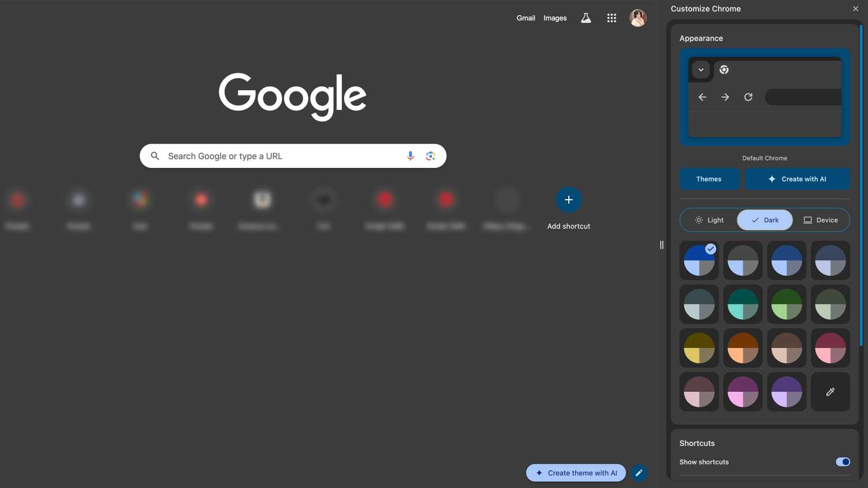Viewport: 868px width, 488px height.
Task: Choose the Dark mode option
Action: point(765,220)
